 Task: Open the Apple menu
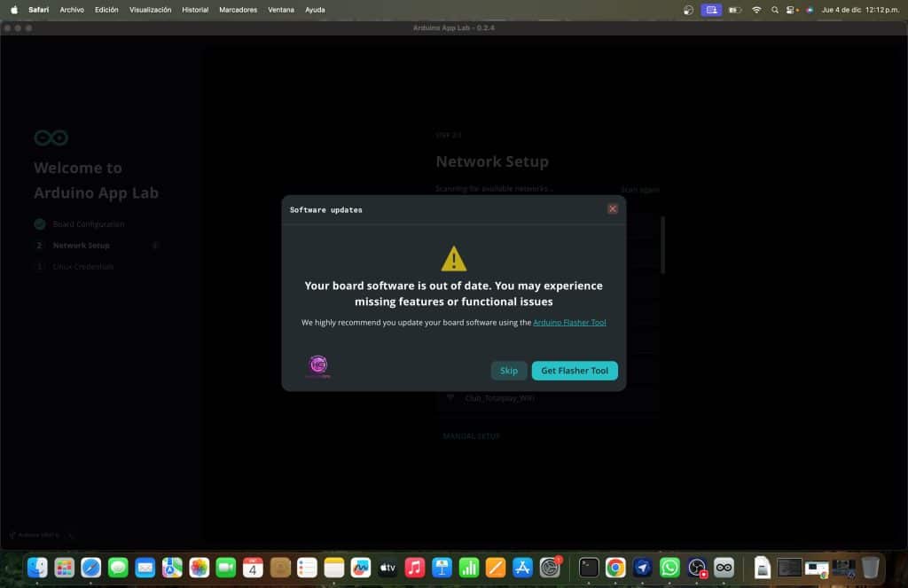(x=14, y=10)
